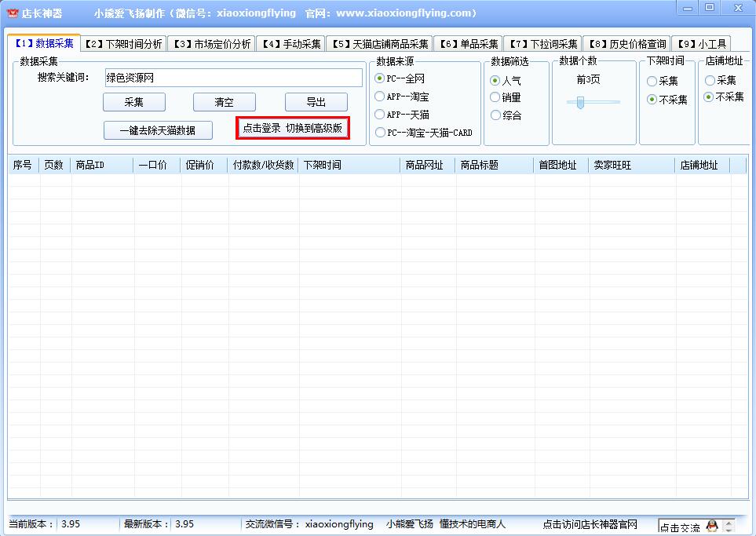Click the 卖家旺旺 column header
756x536 pixels.
(x=632, y=166)
